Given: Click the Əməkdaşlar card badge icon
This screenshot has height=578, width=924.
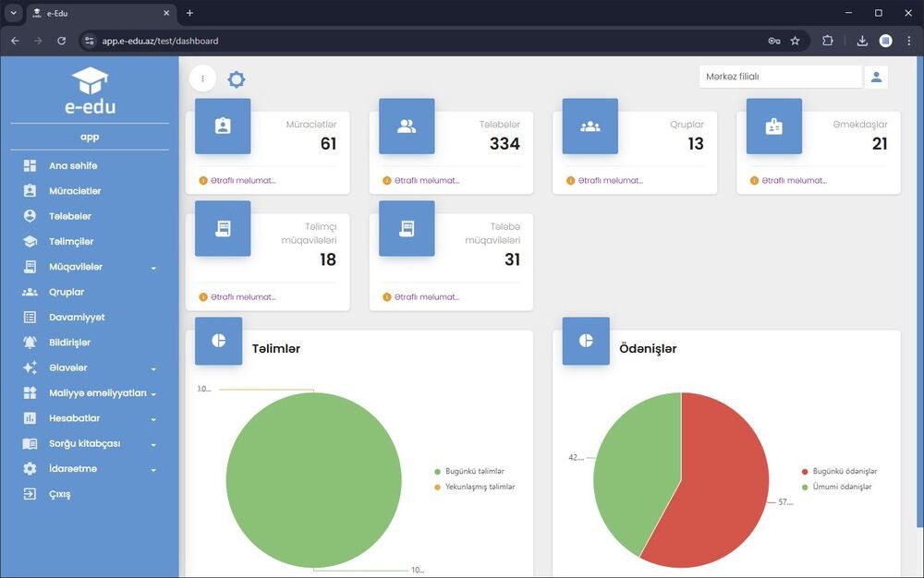Looking at the screenshot, I should 773,126.
